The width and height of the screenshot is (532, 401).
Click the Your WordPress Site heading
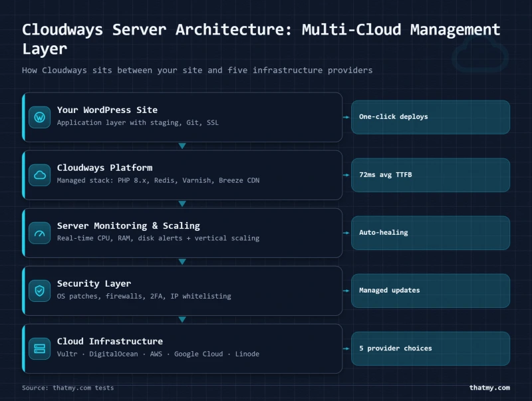(x=107, y=110)
